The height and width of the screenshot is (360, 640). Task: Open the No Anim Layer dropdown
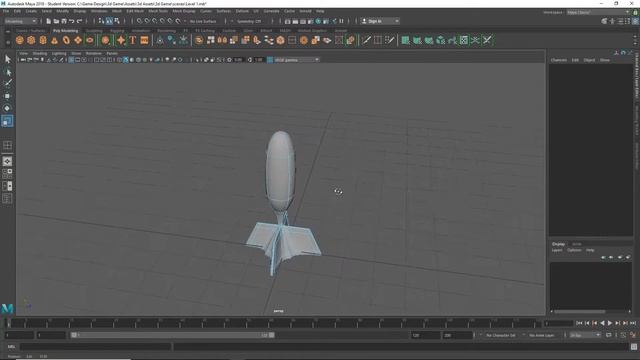542,335
